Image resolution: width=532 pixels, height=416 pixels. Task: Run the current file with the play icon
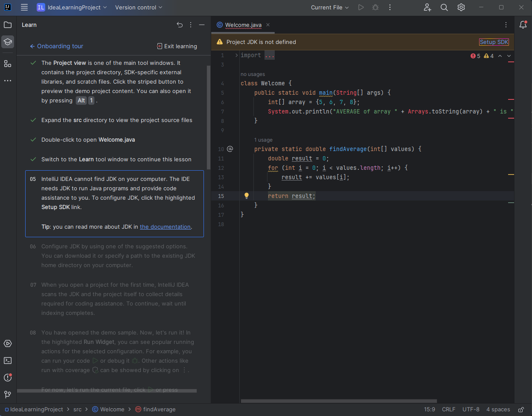coord(361,7)
